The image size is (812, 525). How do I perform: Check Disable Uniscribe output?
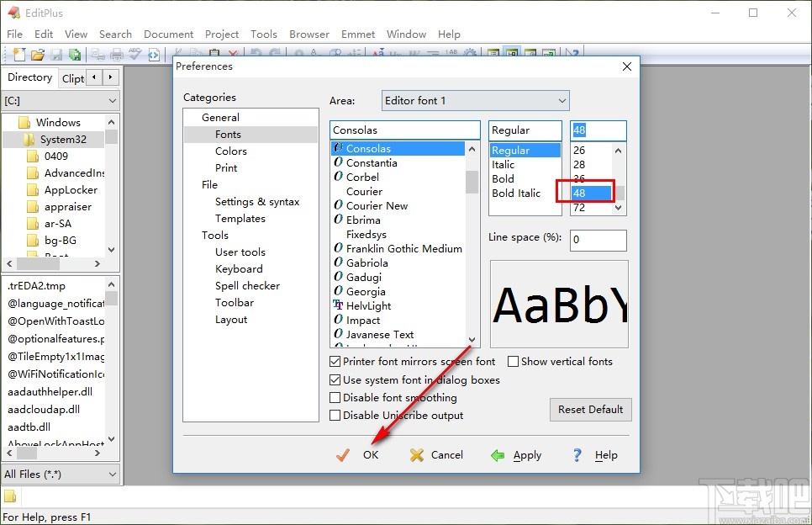pos(335,415)
